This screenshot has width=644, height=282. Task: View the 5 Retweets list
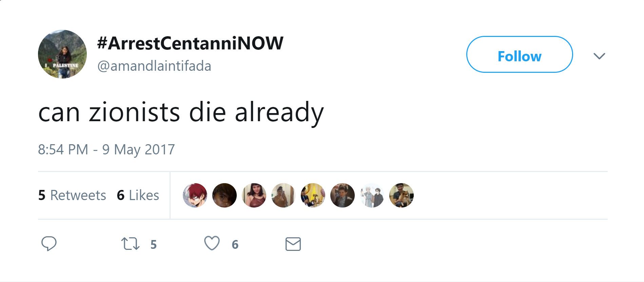pos(72,195)
